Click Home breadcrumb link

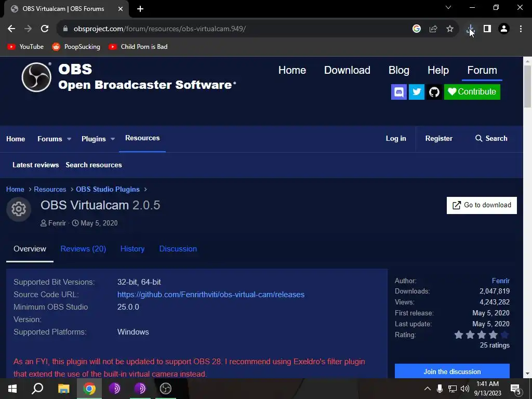[15, 189]
